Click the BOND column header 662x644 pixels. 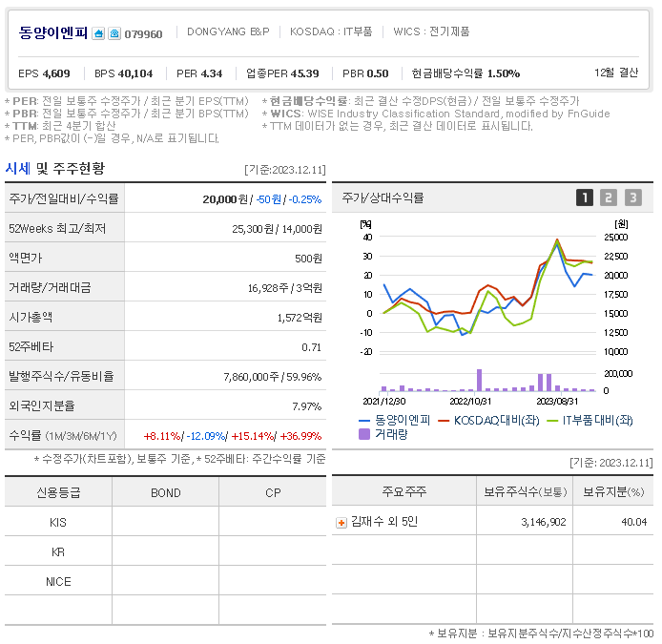pyautogui.click(x=166, y=493)
